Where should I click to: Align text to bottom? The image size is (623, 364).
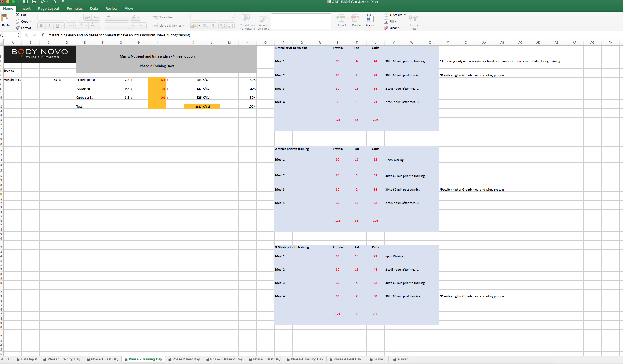125,17
